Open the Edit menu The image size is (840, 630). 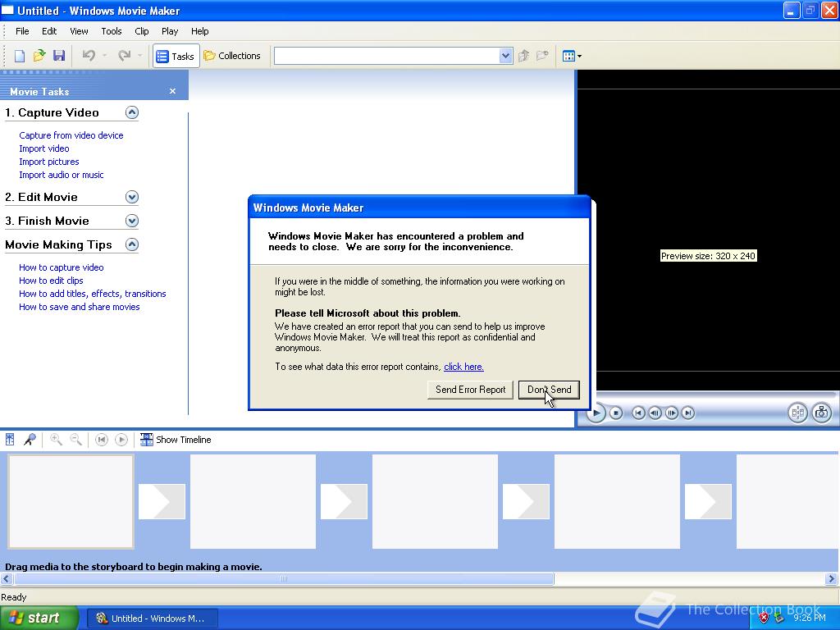(x=49, y=31)
